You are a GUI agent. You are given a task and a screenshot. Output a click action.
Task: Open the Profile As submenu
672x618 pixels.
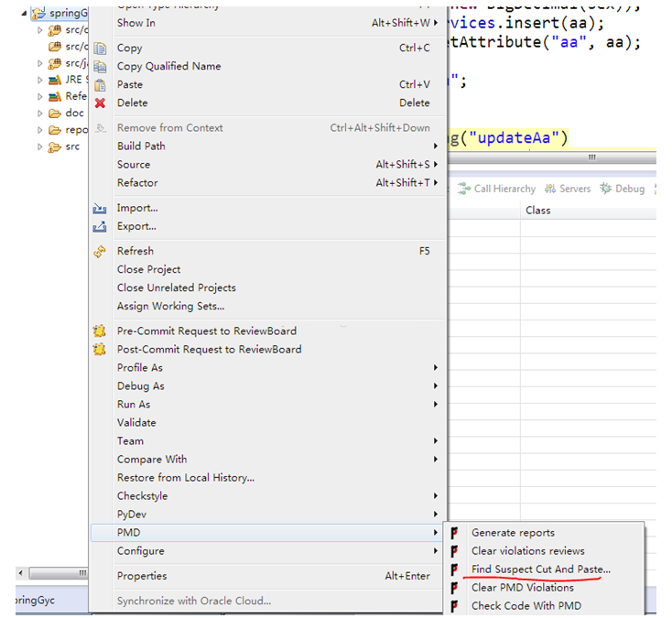click(267, 368)
